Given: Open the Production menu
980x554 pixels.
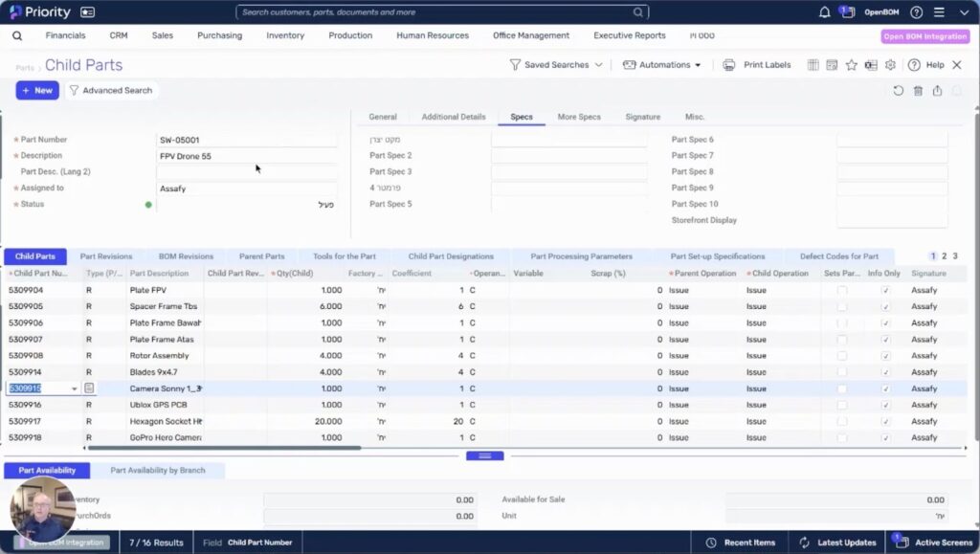Looking at the screenshot, I should (x=350, y=36).
